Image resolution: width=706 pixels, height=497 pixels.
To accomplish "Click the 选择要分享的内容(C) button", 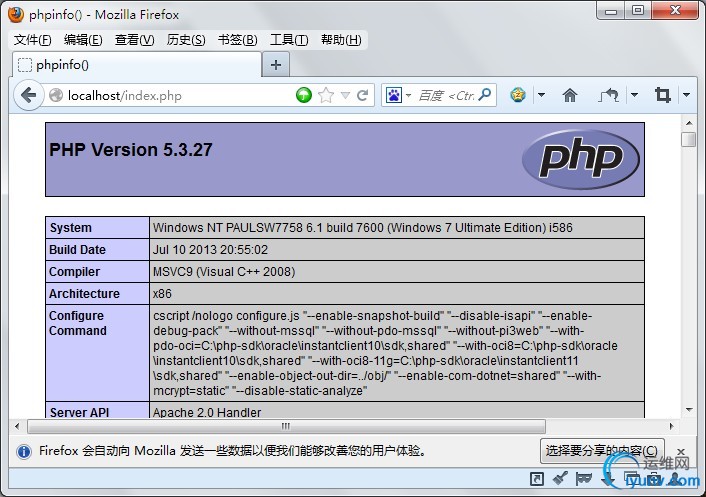I will click(x=602, y=451).
